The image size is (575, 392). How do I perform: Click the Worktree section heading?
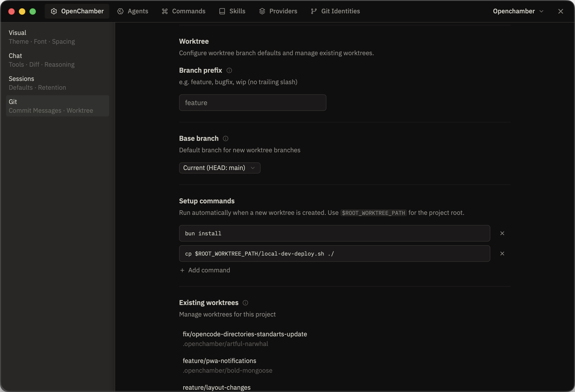194,41
